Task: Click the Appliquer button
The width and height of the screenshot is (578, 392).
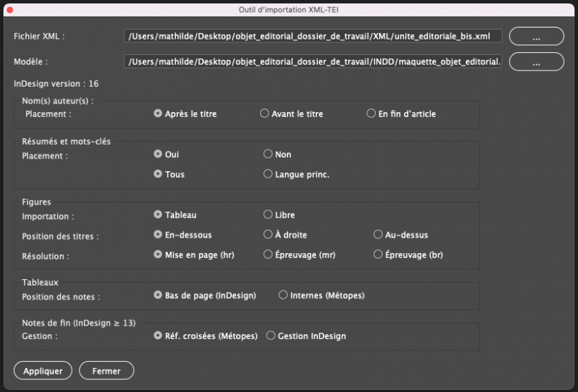Action: pos(43,371)
